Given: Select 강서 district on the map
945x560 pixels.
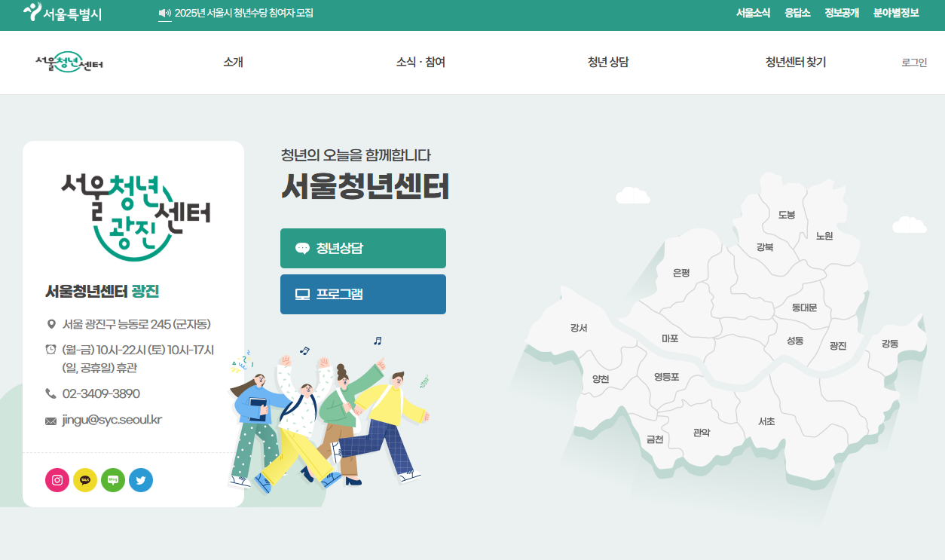Looking at the screenshot, I should point(579,328).
